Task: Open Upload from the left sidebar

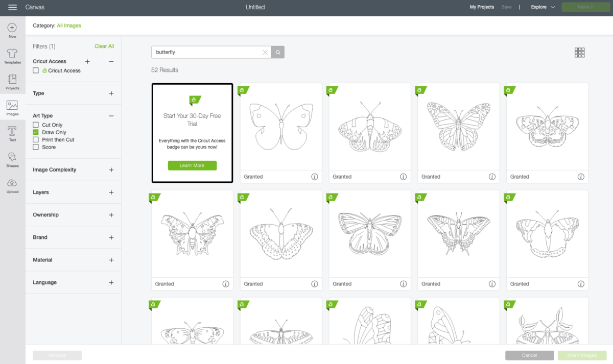Action: [12, 186]
